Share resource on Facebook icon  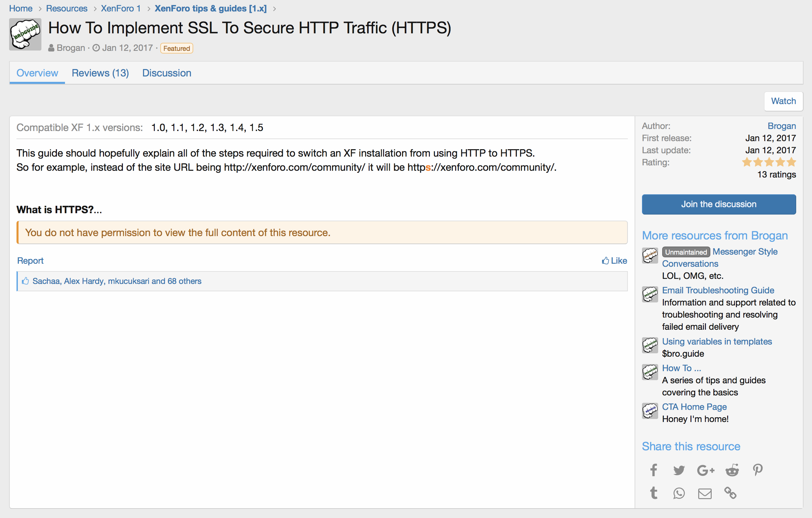pyautogui.click(x=653, y=470)
